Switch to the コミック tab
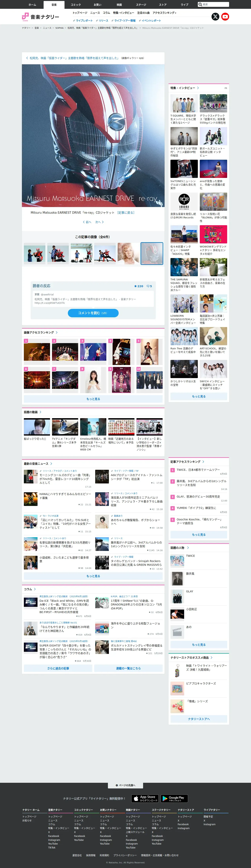This screenshot has height=868, width=251. [x=76, y=5]
